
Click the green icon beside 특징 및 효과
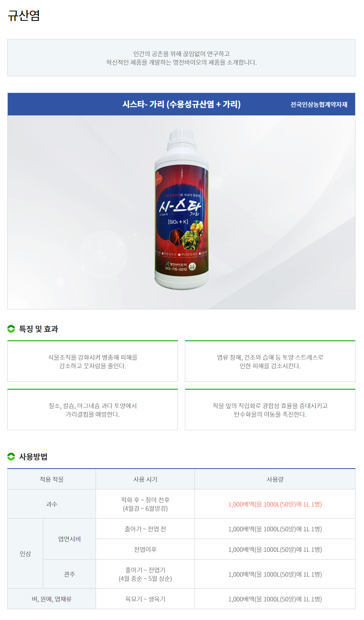11,329
